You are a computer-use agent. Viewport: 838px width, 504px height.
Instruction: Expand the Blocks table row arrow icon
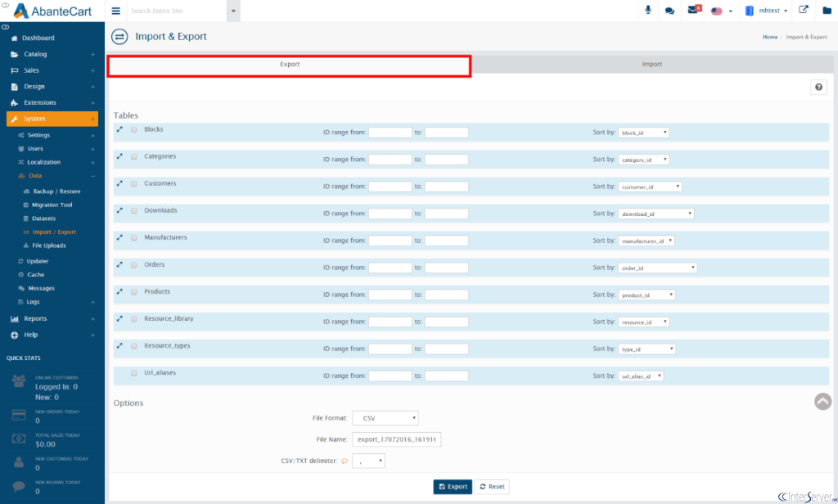pyautogui.click(x=119, y=129)
